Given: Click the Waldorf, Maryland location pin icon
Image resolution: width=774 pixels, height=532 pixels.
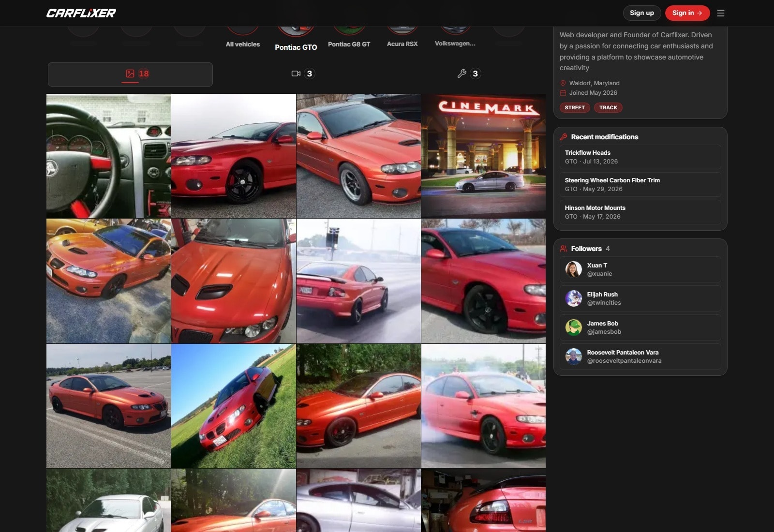Looking at the screenshot, I should click(563, 83).
